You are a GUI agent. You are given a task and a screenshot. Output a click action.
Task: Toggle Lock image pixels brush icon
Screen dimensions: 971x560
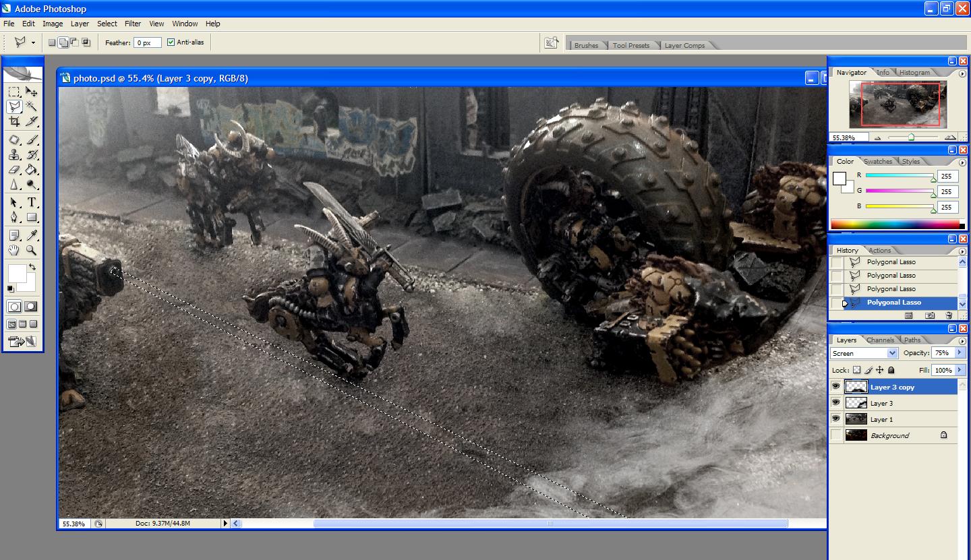click(869, 370)
